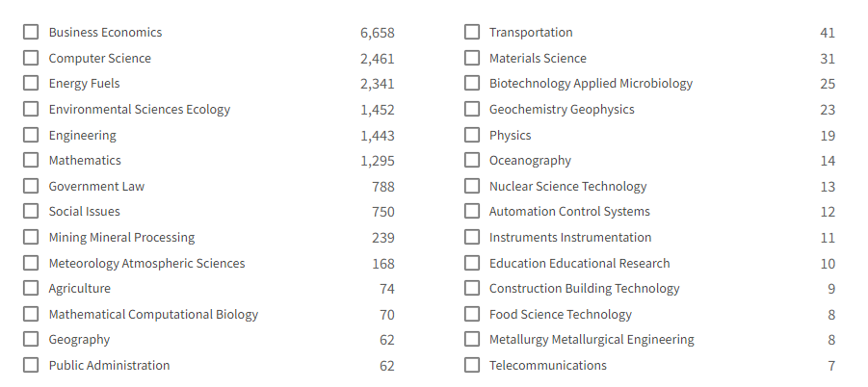Select the Telecommunications checkbox
Image resolution: width=868 pixels, height=387 pixels.
tap(472, 365)
